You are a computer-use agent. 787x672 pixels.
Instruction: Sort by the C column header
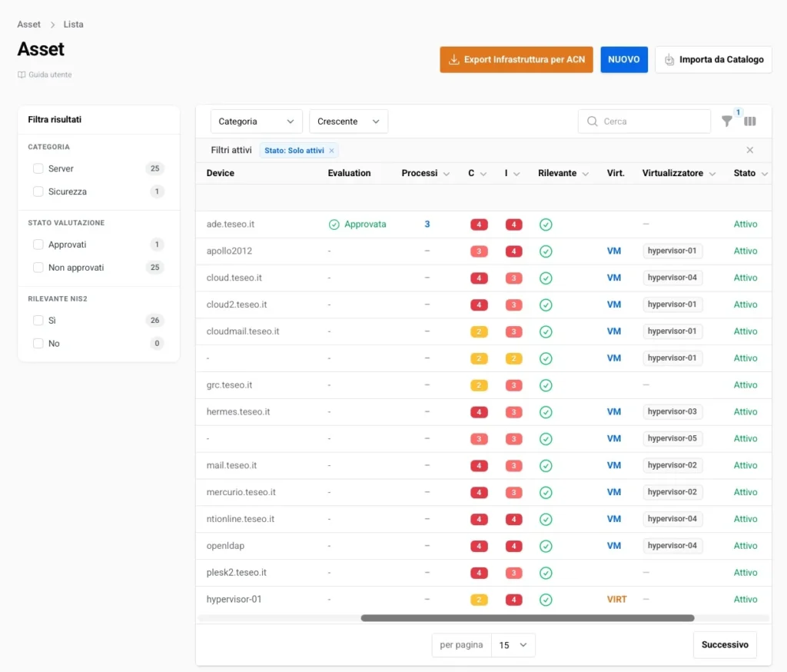(x=477, y=173)
